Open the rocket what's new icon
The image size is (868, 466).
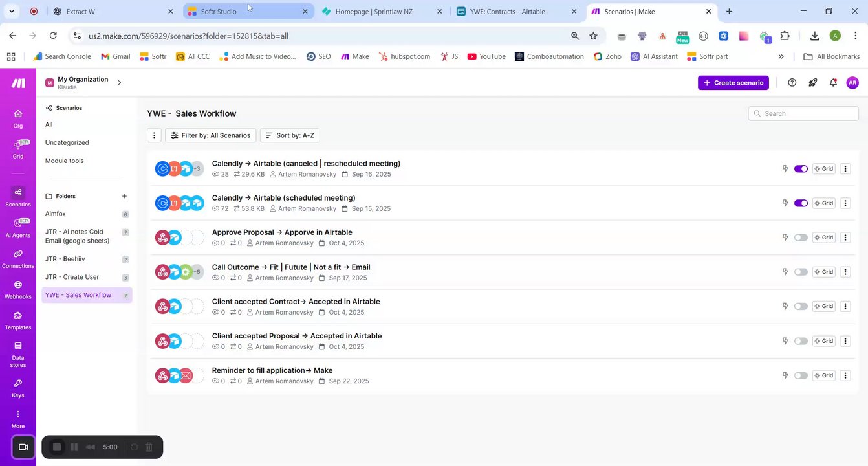point(812,83)
